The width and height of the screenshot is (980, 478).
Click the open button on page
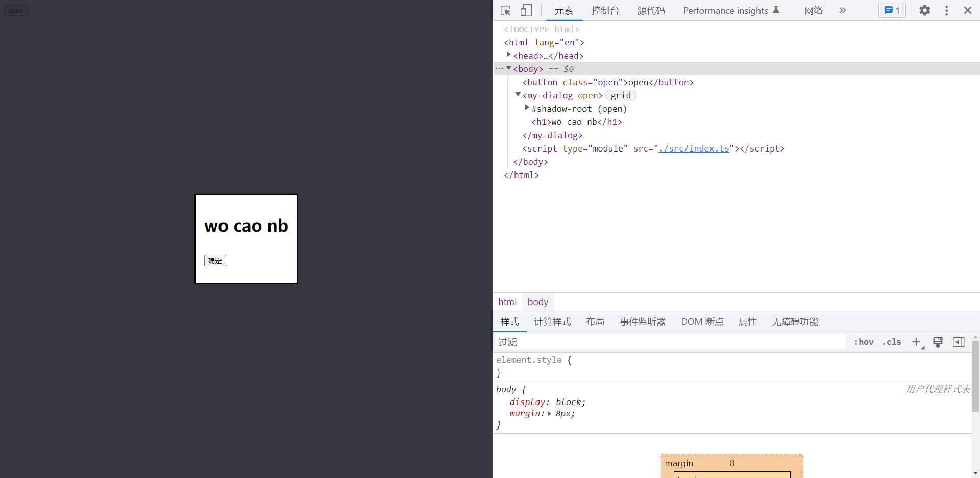(16, 10)
